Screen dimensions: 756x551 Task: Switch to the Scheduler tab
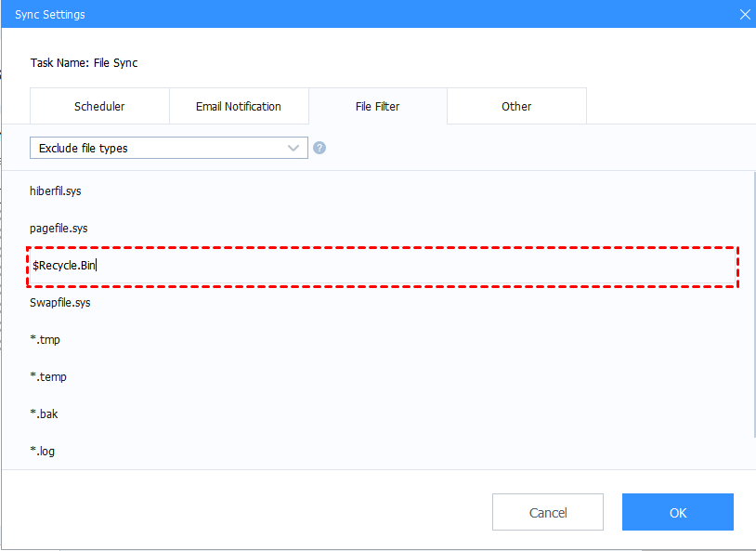[99, 106]
